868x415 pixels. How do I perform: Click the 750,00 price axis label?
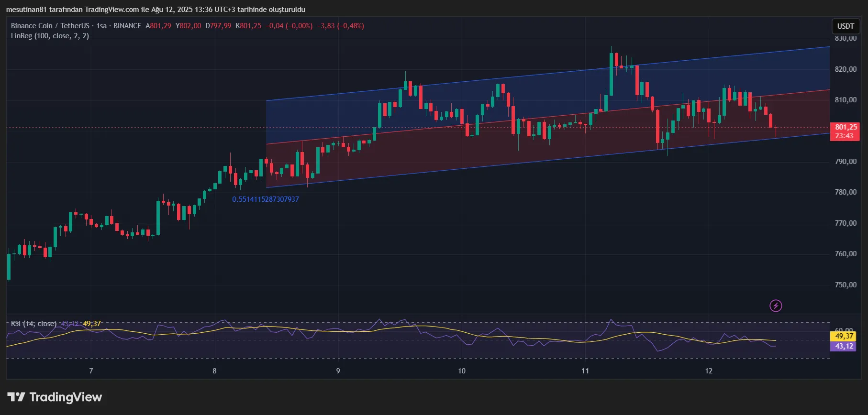click(x=846, y=285)
